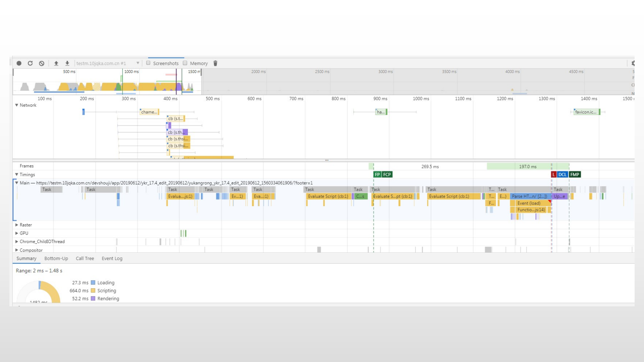Screen dimensions: 644x362
Task: Click the clear recording icon
Action: pos(41,63)
